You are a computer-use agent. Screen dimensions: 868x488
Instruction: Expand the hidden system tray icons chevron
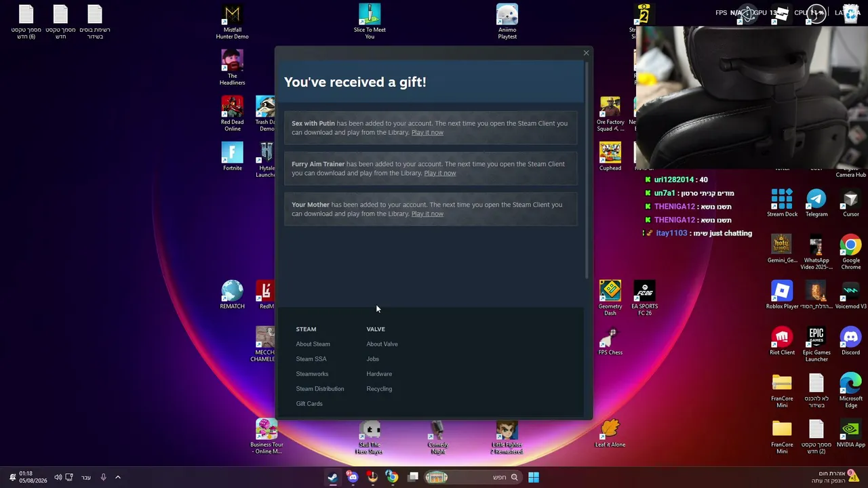117,477
